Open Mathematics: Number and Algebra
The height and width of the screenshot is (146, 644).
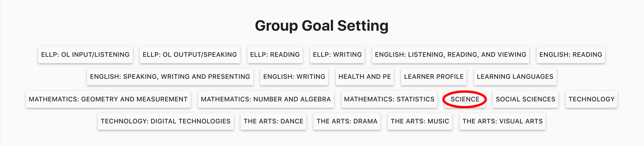266,99
